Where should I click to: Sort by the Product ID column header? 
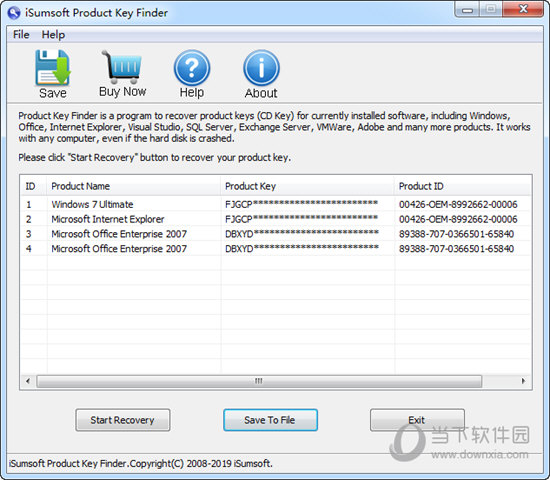coord(463,186)
